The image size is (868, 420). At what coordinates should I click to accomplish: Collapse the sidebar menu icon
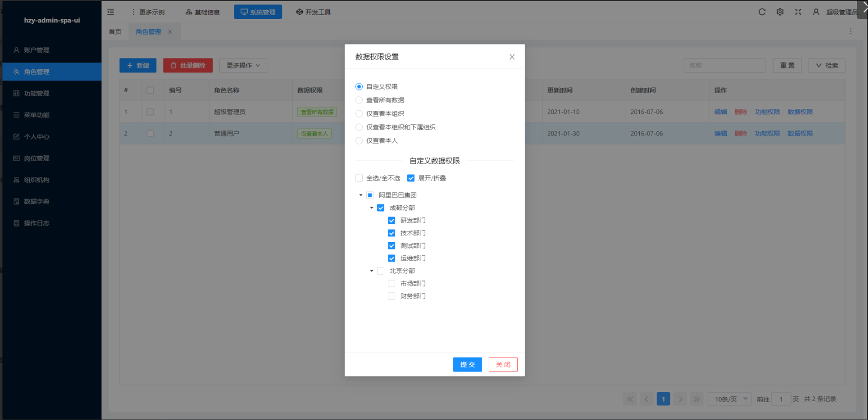pyautogui.click(x=111, y=12)
